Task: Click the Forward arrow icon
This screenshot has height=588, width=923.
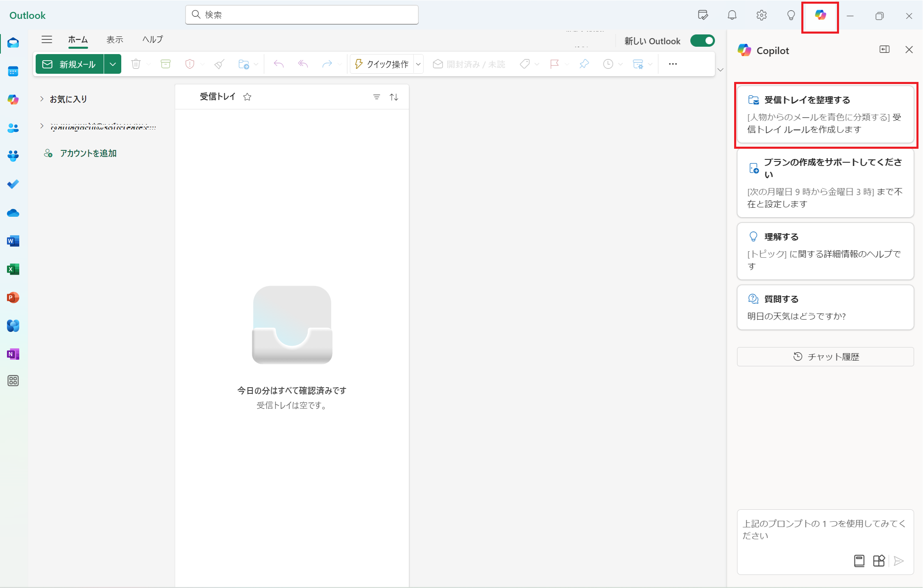Action: click(x=327, y=64)
